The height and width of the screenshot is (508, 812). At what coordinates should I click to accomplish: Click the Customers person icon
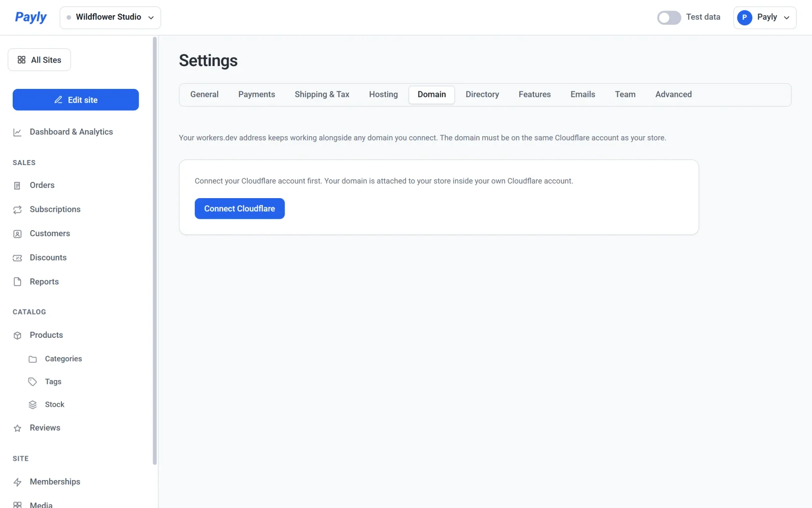pyautogui.click(x=17, y=234)
